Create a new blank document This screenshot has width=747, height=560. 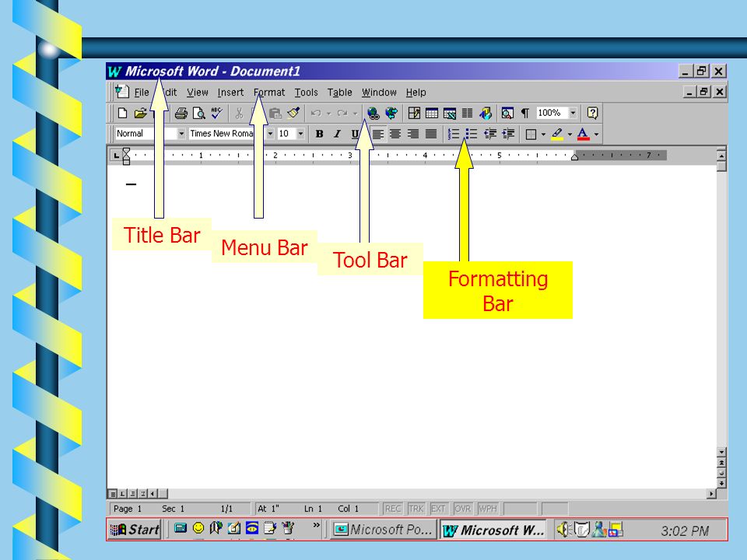[122, 113]
